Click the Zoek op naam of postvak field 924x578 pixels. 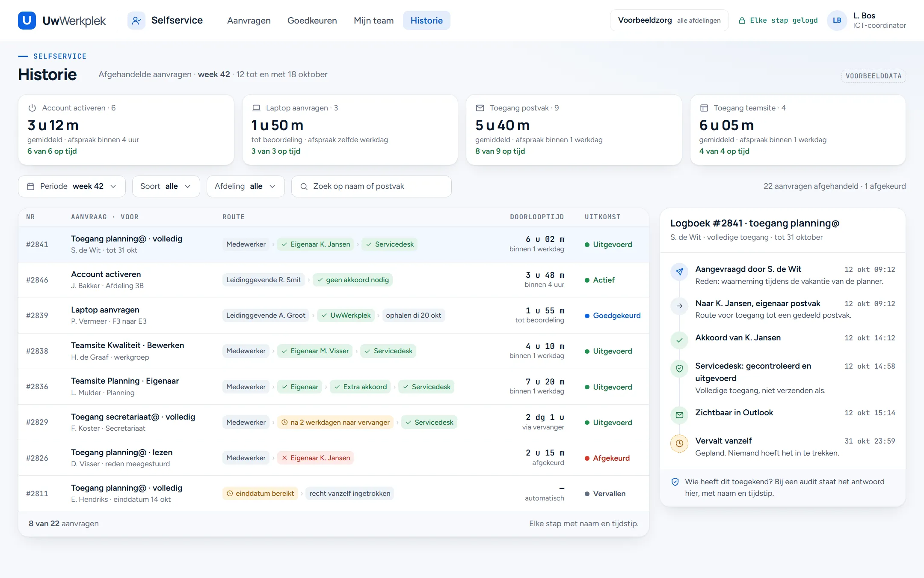coord(371,186)
